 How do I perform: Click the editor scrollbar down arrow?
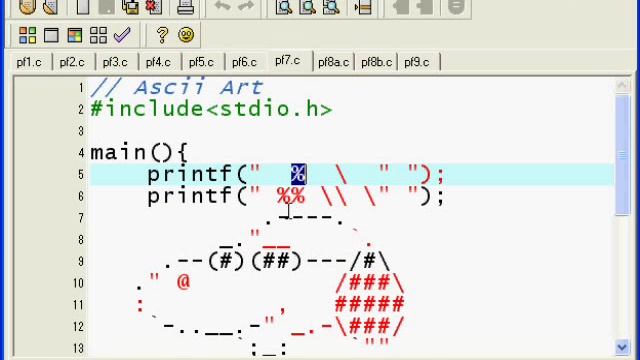tap(622, 347)
